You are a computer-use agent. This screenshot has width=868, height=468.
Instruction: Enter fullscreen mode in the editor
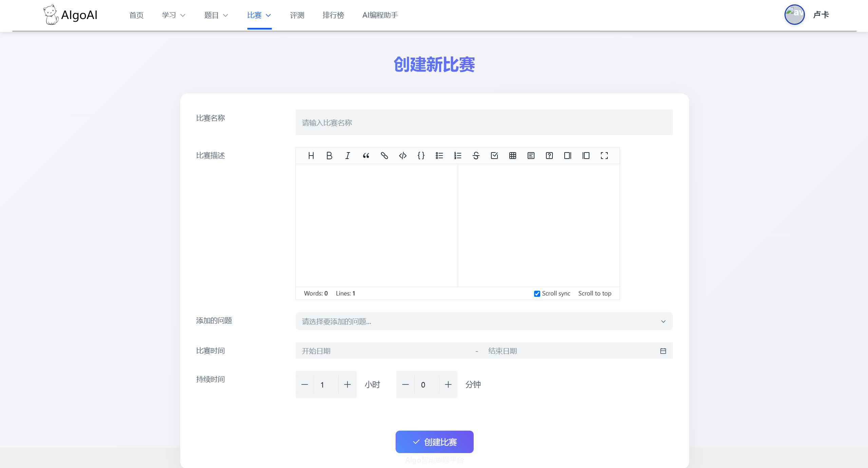pyautogui.click(x=604, y=156)
